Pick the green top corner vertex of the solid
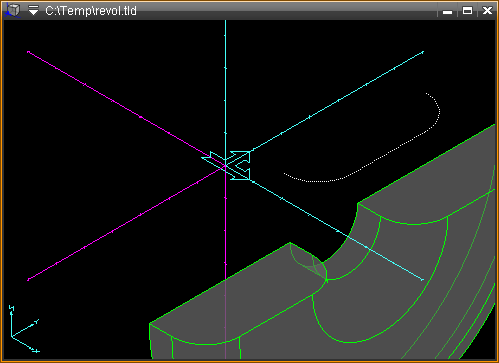This screenshot has height=363, width=499. [x=290, y=243]
